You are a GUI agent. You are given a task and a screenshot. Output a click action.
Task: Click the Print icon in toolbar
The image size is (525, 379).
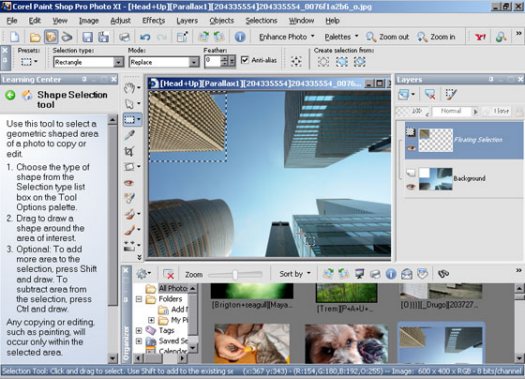(124, 37)
